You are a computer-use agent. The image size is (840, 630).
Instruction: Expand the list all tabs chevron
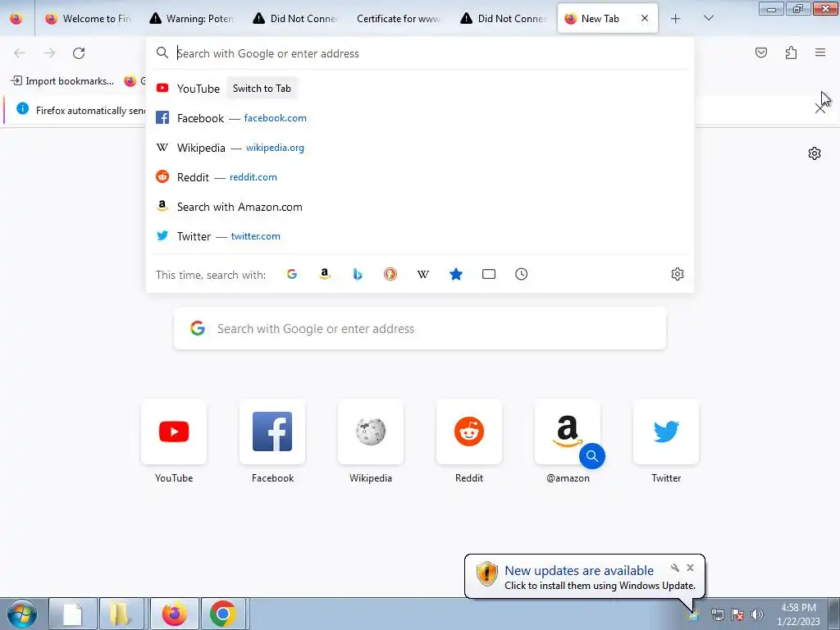tap(708, 19)
